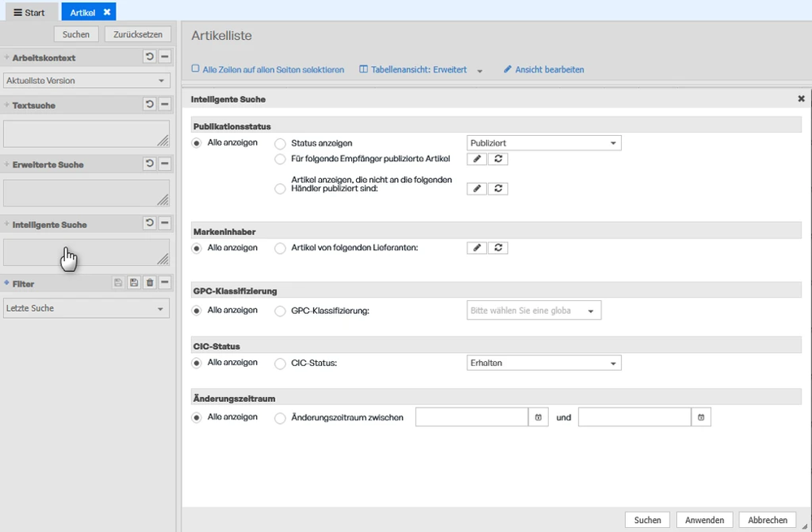Reset the Textsuche section

point(150,104)
